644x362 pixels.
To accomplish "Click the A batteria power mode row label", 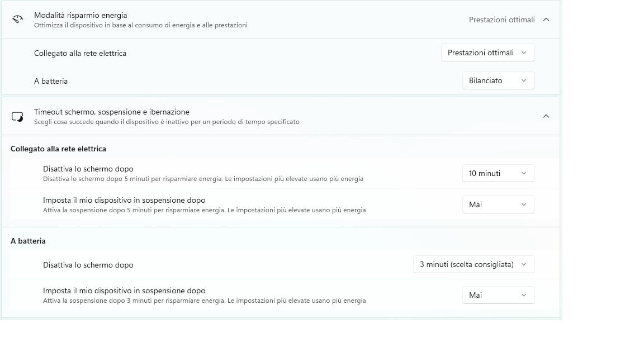I will [51, 81].
